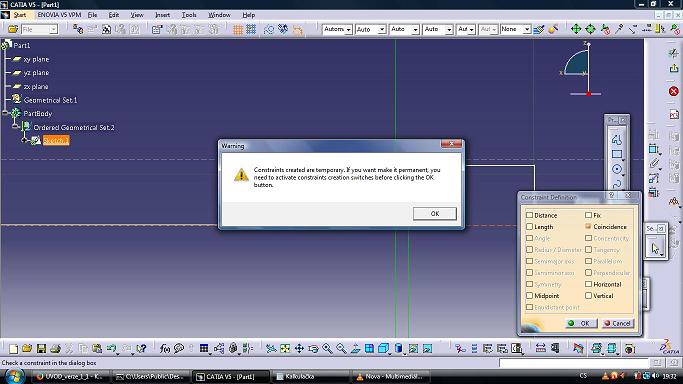Click the Save floppy disk icon
Image resolution: width=683 pixels, height=384 pixels.
41,348
